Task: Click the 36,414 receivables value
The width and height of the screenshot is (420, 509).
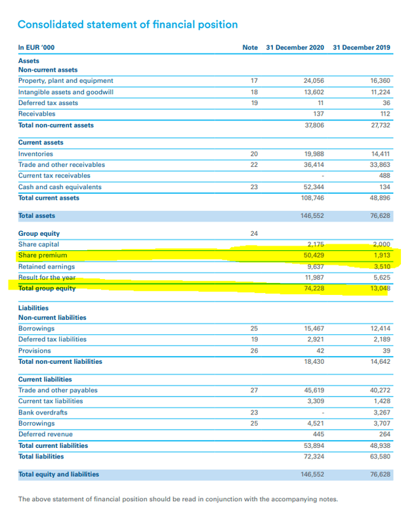Action: (314, 165)
